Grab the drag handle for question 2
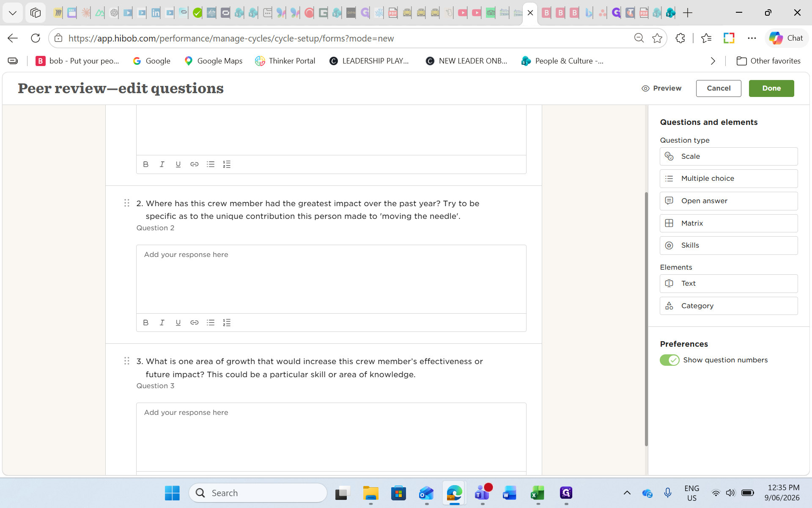Screen dimensions: 812x508 126,203
